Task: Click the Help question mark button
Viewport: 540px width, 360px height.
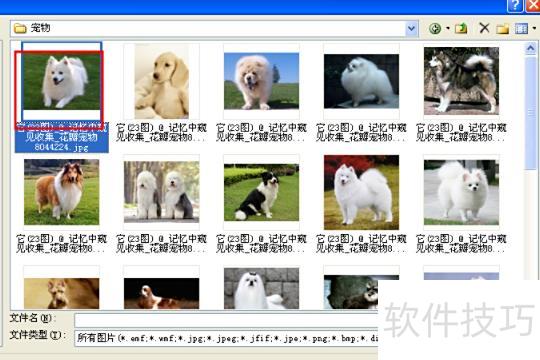Action: tap(515, 6)
